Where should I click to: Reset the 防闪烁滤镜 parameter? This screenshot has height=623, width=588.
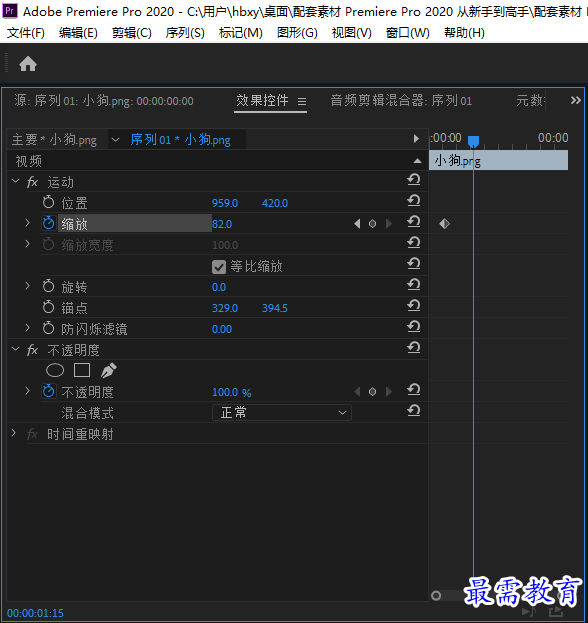(414, 327)
